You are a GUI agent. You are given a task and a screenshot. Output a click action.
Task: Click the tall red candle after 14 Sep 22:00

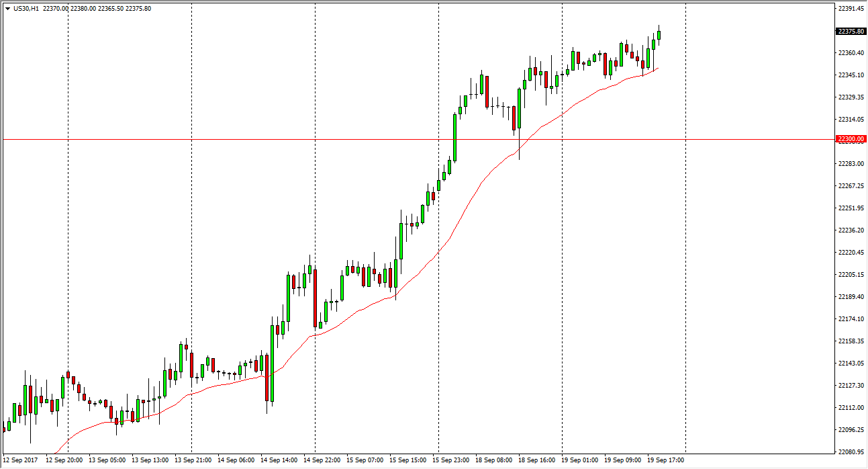coord(315,298)
